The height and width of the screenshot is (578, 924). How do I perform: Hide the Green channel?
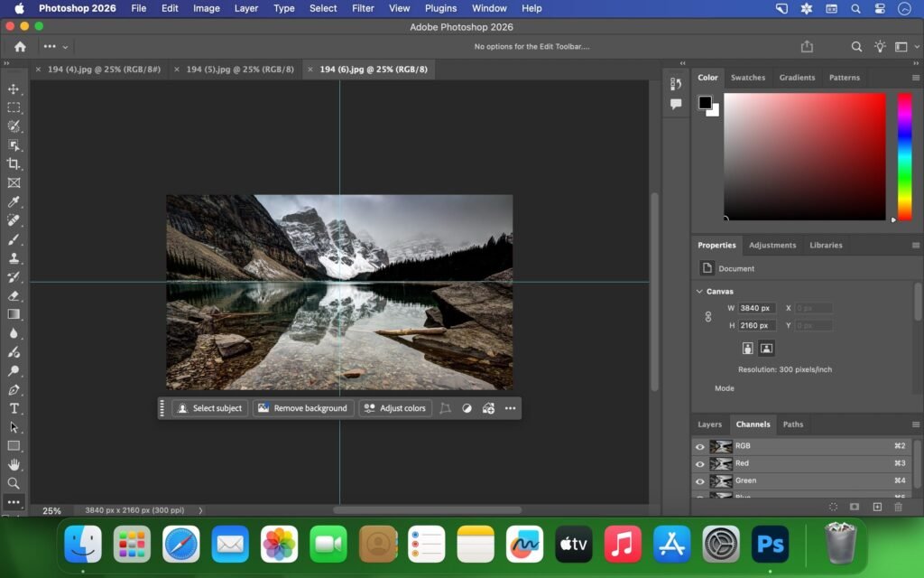[x=700, y=480]
